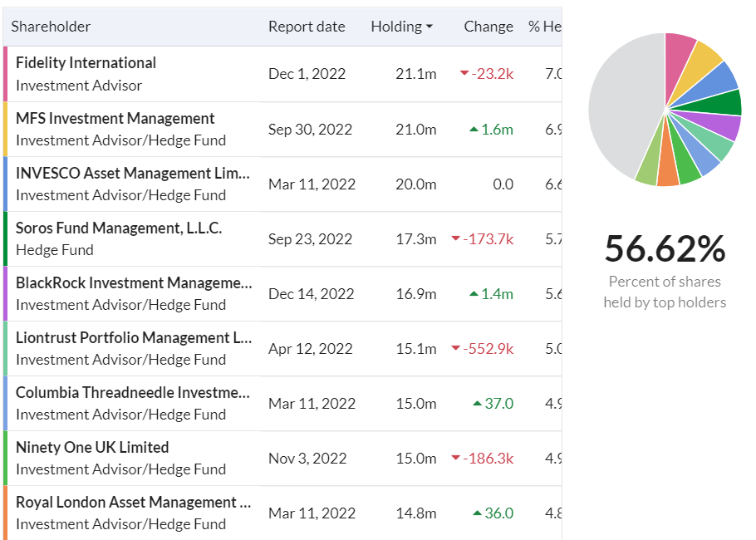The height and width of the screenshot is (540, 756).
Task: Open Liontrust Portfolio Management entry
Action: (134, 337)
